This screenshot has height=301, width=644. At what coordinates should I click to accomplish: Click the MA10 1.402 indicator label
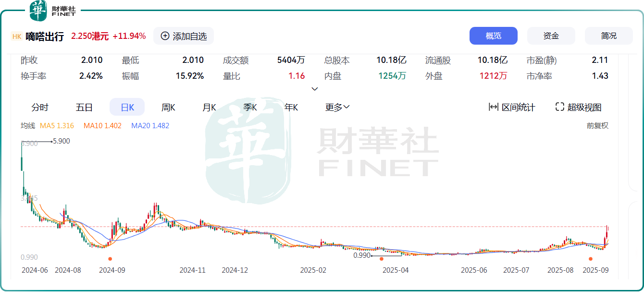(x=102, y=126)
